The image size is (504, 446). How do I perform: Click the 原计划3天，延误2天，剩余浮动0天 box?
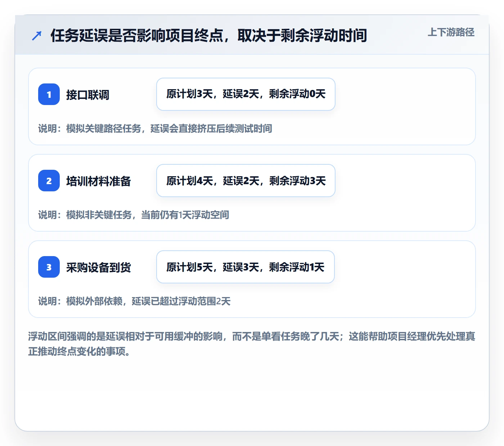[x=246, y=94]
